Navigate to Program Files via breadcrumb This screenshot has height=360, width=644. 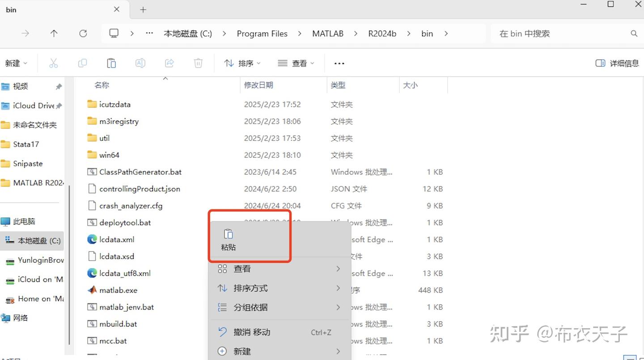(262, 33)
